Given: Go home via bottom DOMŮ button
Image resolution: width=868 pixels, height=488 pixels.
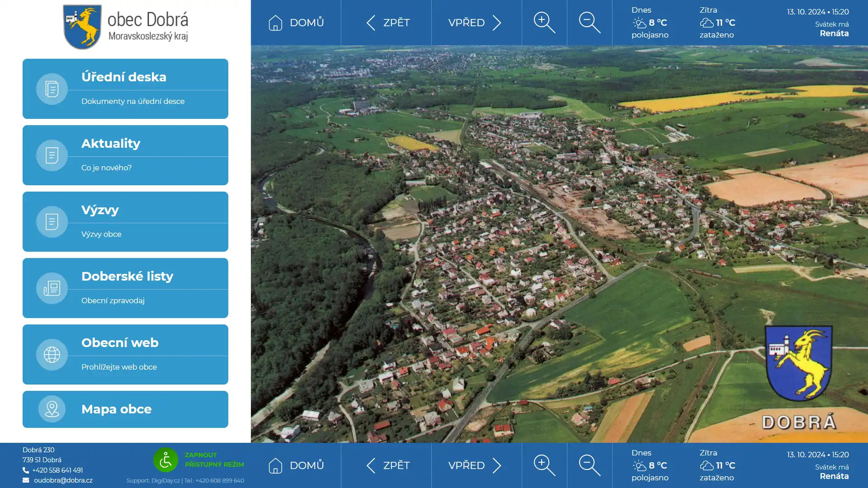Looking at the screenshot, I should pyautogui.click(x=296, y=465).
